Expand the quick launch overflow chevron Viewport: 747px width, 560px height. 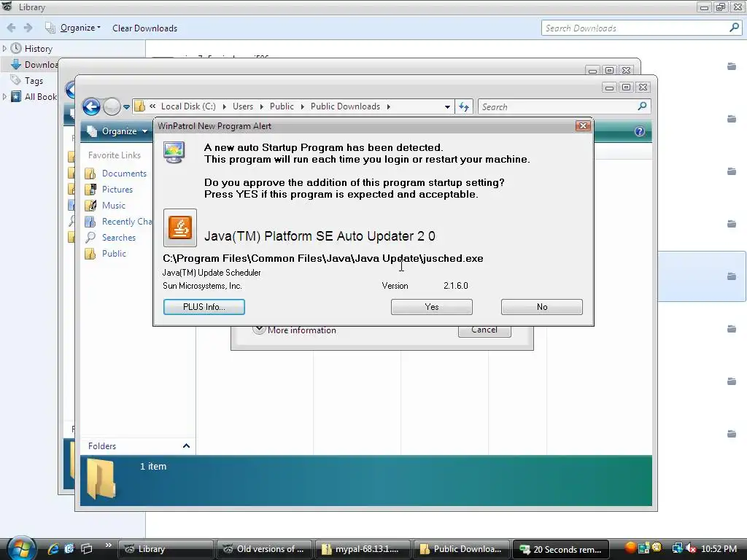pos(109,545)
